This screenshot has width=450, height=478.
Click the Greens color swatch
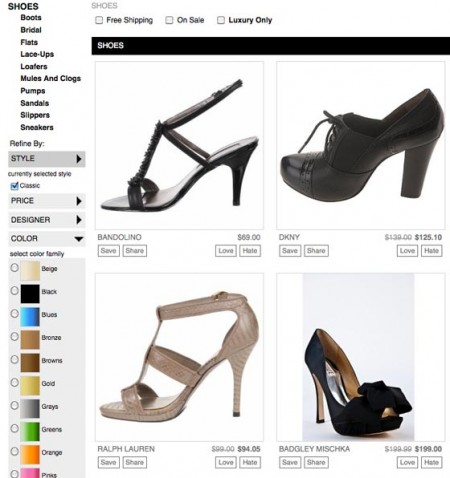[30, 432]
